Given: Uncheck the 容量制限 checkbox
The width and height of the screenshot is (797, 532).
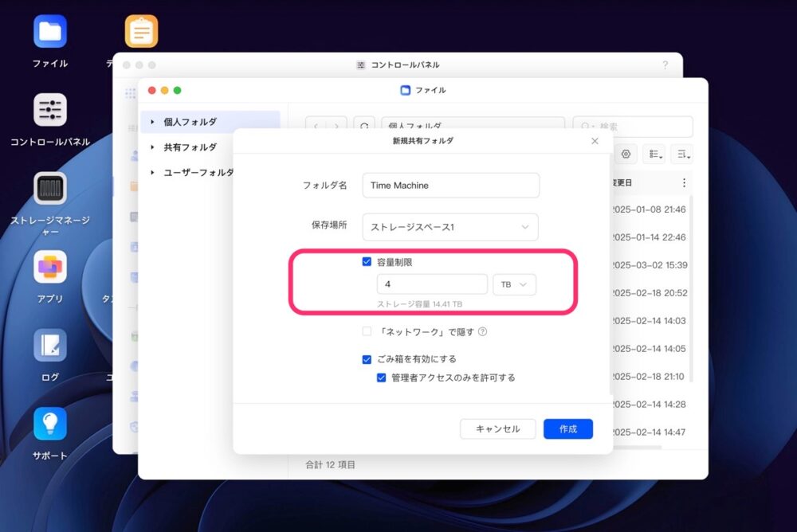Looking at the screenshot, I should 367,261.
